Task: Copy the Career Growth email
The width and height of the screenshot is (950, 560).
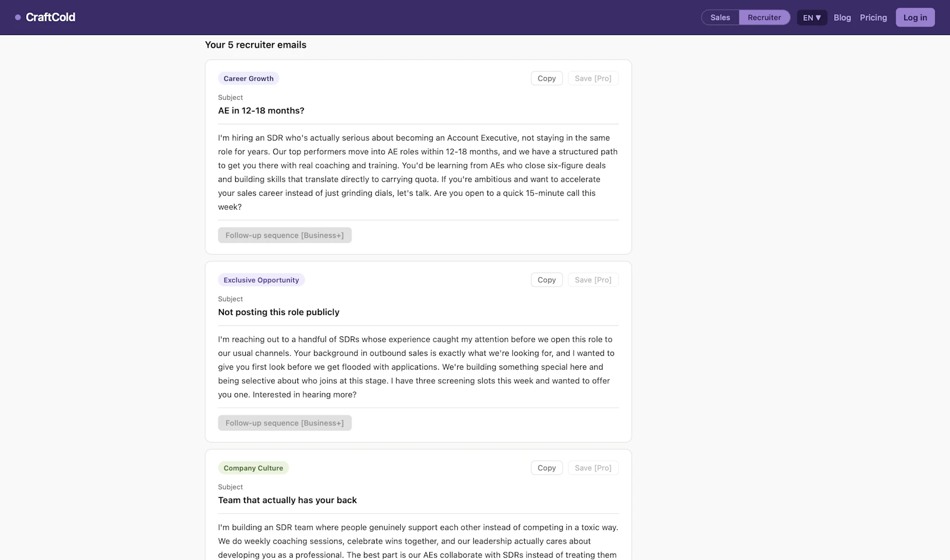Action: pyautogui.click(x=547, y=78)
